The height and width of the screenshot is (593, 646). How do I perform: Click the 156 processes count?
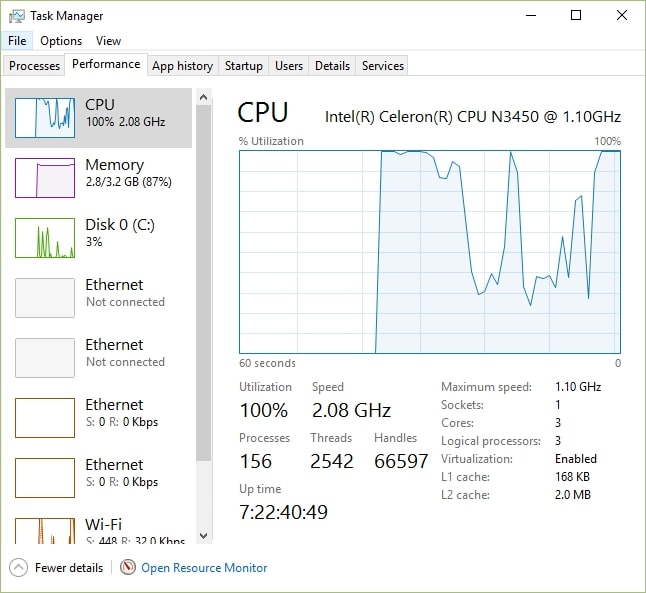click(255, 461)
